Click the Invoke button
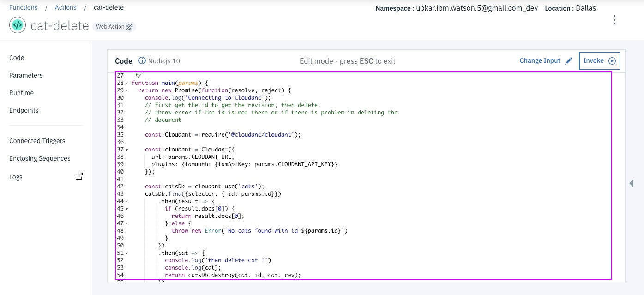 point(599,61)
